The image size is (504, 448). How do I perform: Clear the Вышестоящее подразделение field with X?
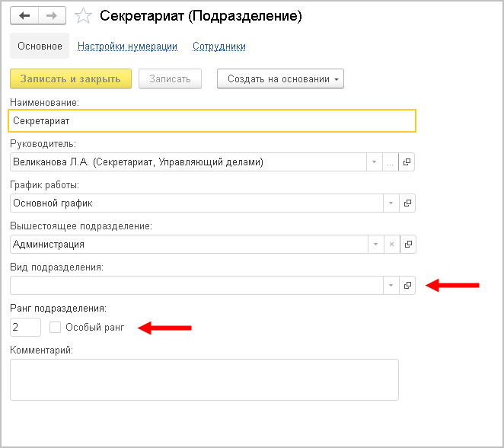[x=391, y=245]
